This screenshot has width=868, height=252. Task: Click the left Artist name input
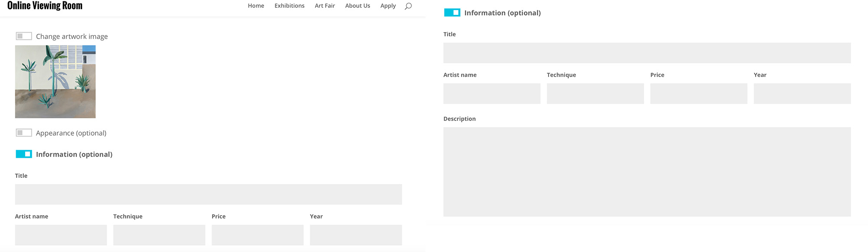click(x=61, y=235)
